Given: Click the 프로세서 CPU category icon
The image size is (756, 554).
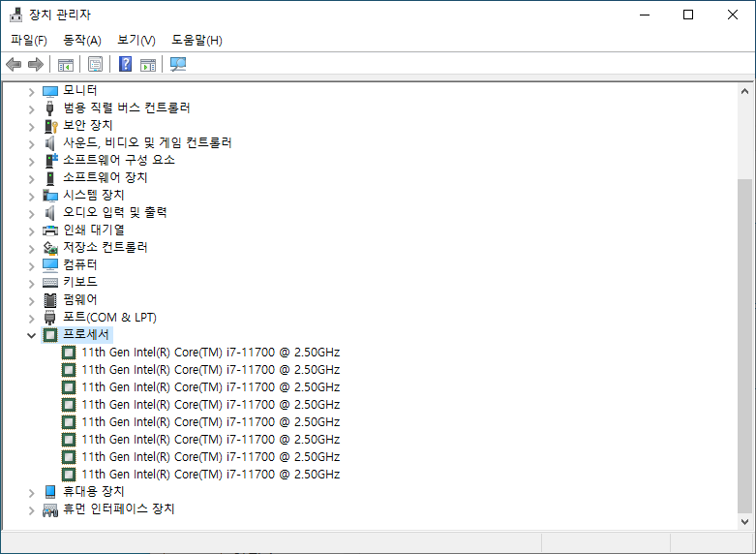Looking at the screenshot, I should click(50, 334).
